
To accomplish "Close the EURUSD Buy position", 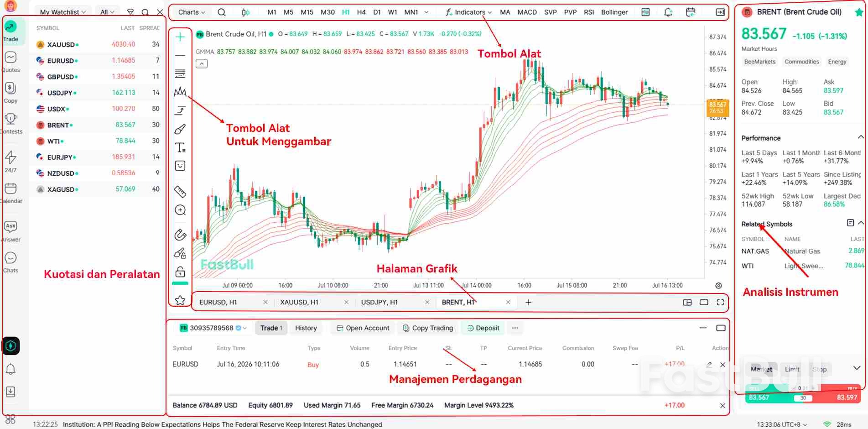I will [x=722, y=365].
